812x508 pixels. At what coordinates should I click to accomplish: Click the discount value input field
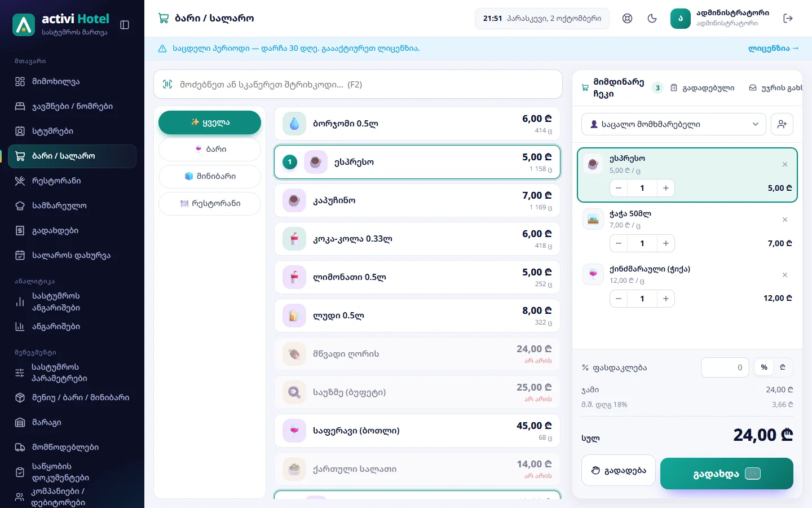[725, 367]
